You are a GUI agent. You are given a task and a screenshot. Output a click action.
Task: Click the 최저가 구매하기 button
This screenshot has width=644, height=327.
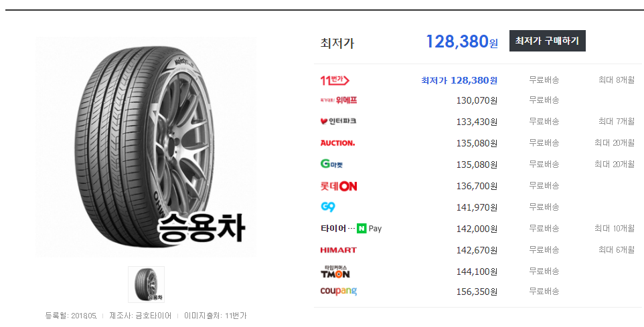(x=547, y=41)
